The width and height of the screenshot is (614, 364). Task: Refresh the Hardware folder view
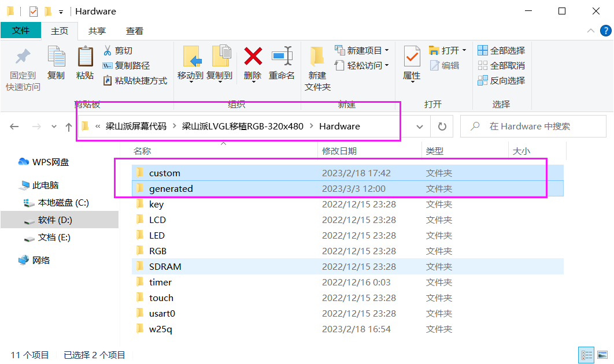(442, 127)
